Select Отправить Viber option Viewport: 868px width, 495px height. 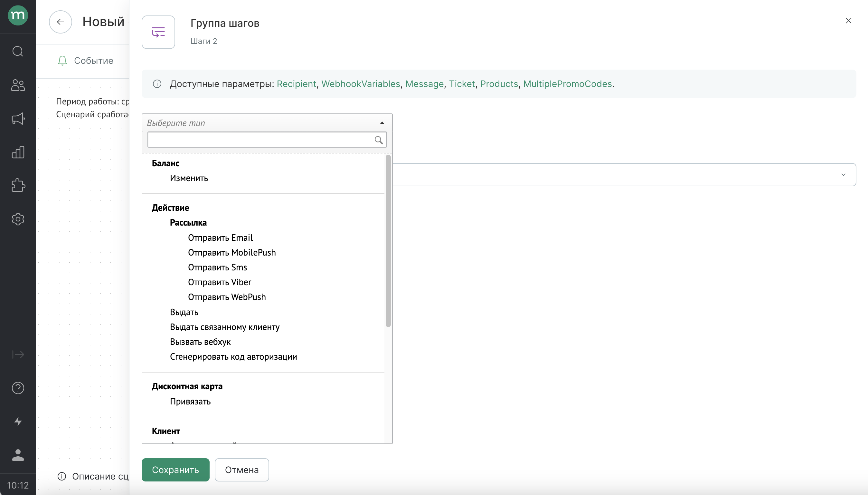click(x=219, y=282)
